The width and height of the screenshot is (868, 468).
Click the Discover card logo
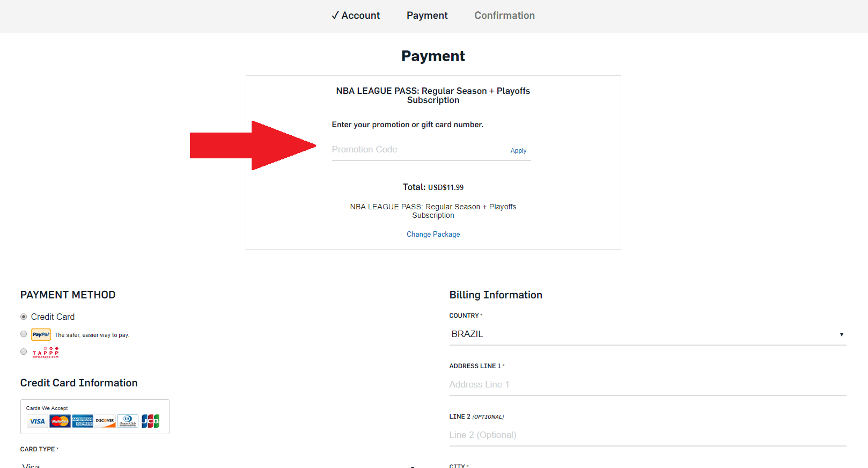click(105, 421)
